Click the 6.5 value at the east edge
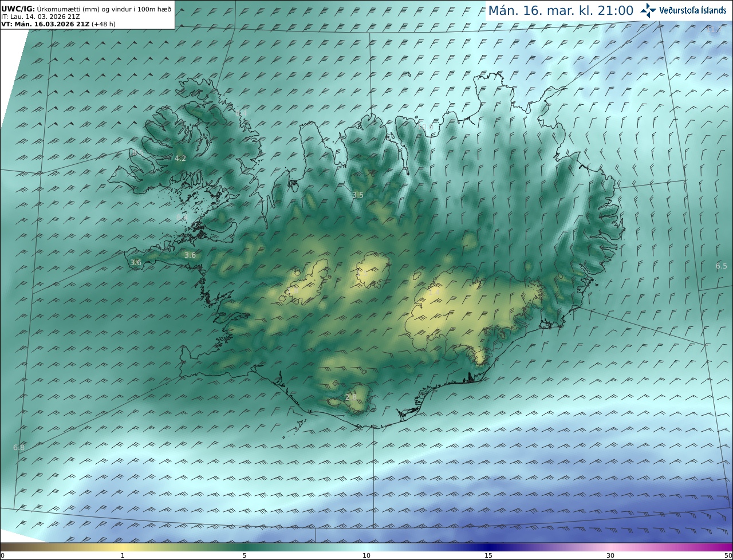The height and width of the screenshot is (560, 733). coord(722,266)
